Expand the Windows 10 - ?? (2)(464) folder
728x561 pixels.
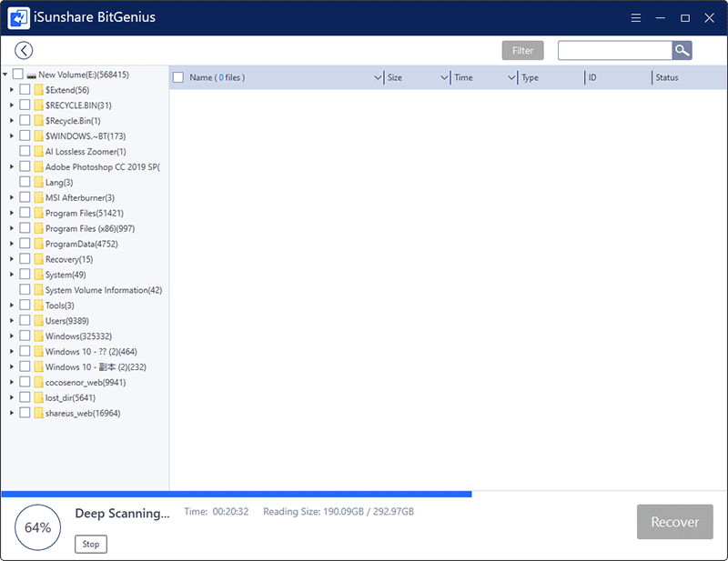(x=12, y=351)
